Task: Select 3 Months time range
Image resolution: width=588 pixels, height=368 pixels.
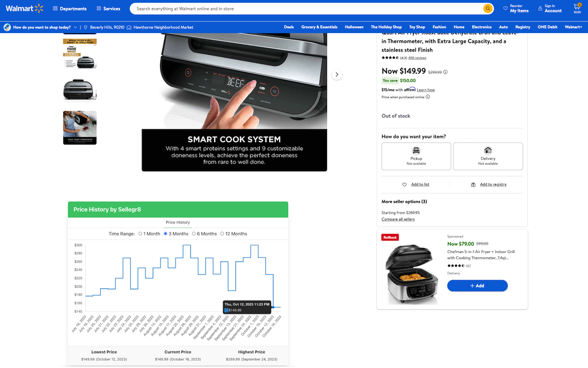Action: point(166,234)
